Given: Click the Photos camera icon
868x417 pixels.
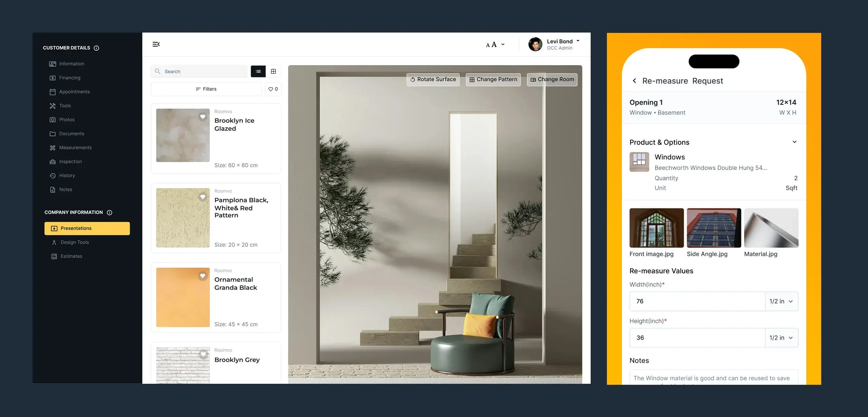Looking at the screenshot, I should 53,120.
